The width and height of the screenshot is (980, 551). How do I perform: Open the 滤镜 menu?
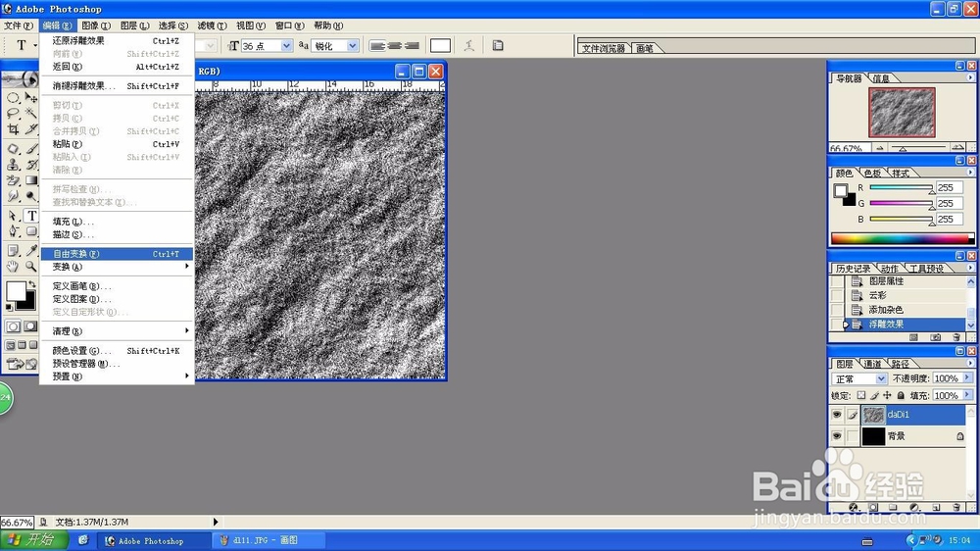pyautogui.click(x=212, y=25)
